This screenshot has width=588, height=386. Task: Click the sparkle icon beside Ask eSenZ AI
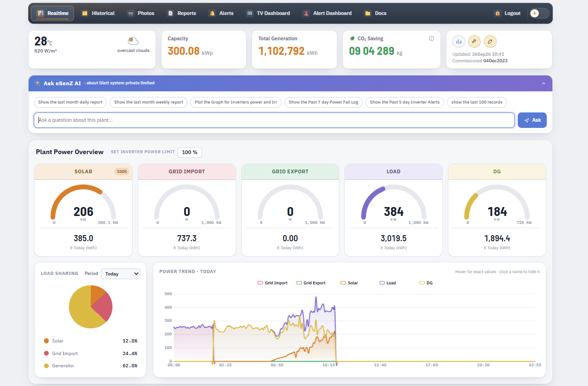pyautogui.click(x=37, y=83)
